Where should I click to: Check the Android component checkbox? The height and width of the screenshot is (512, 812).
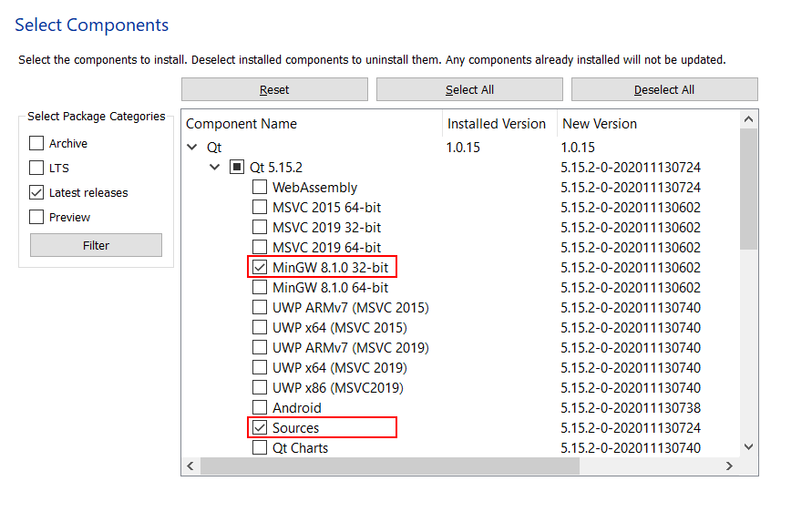[260, 407]
